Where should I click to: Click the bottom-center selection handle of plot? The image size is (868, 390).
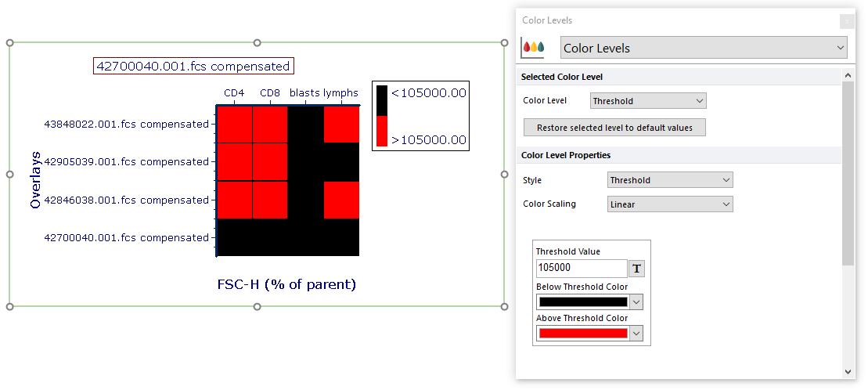257,306
